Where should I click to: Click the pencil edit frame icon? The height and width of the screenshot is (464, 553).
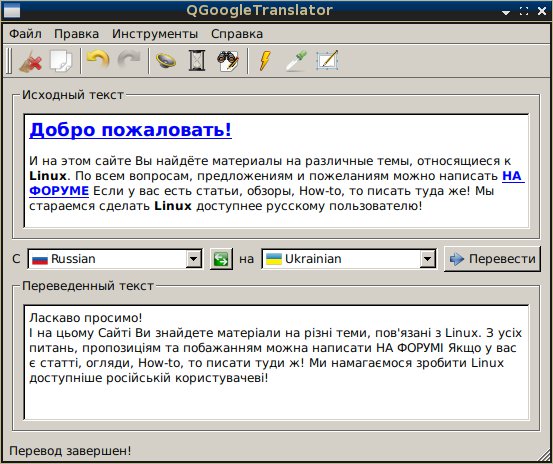(x=327, y=61)
